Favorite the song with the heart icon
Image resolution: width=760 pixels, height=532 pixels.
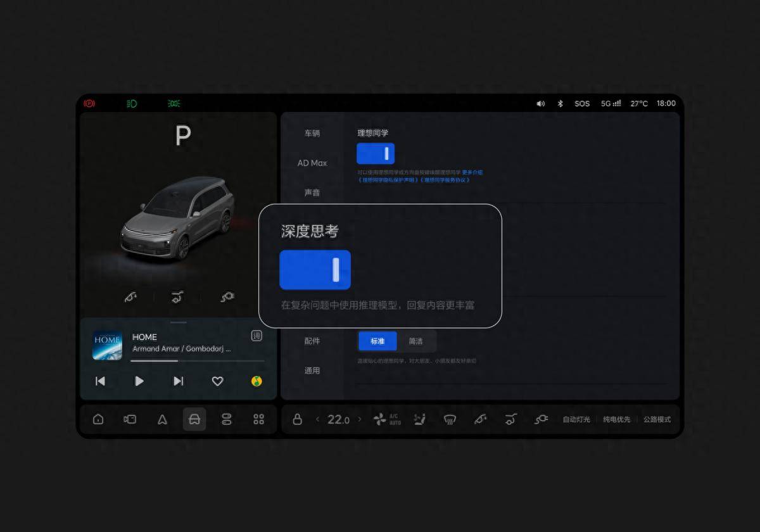pos(217,381)
